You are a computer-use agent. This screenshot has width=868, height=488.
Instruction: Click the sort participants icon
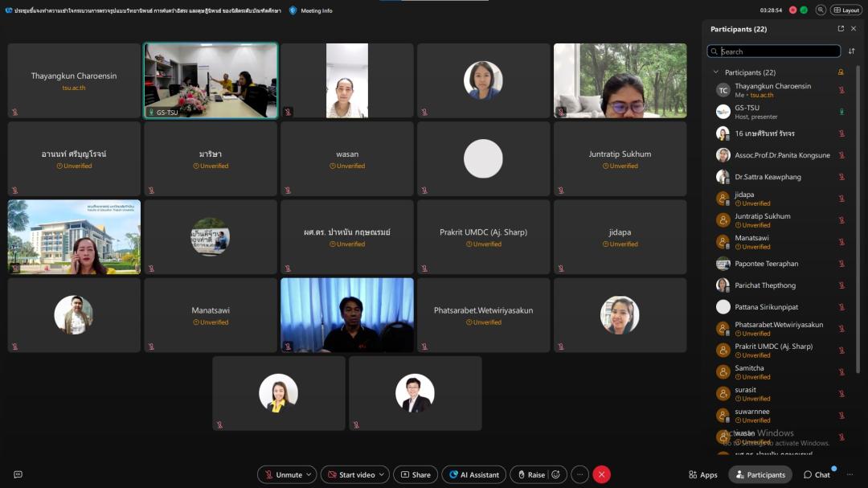(x=852, y=51)
